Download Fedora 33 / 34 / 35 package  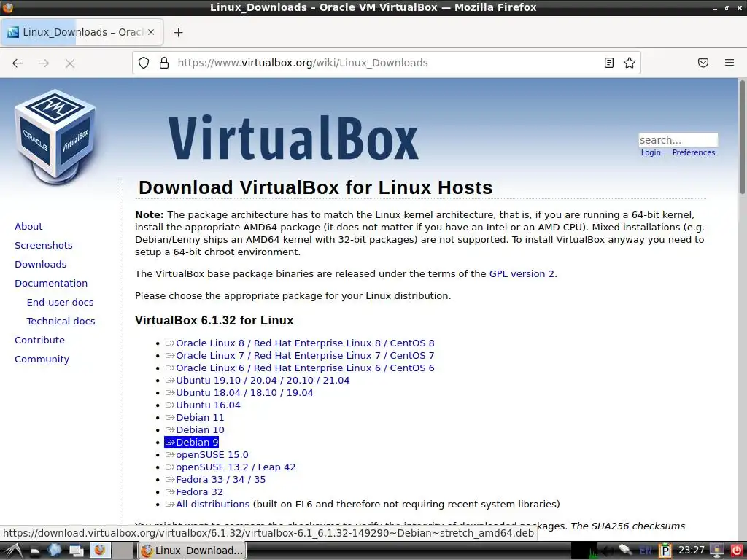point(215,479)
